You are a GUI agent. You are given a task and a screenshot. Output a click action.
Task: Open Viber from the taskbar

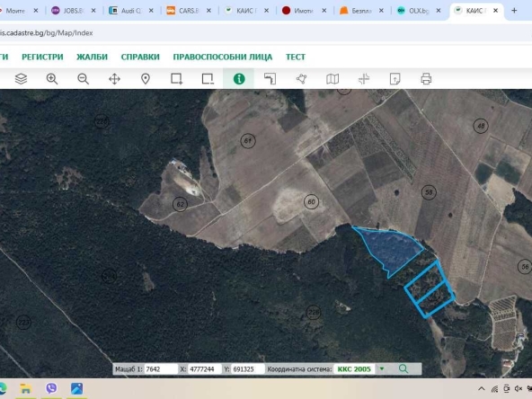[x=51, y=388]
